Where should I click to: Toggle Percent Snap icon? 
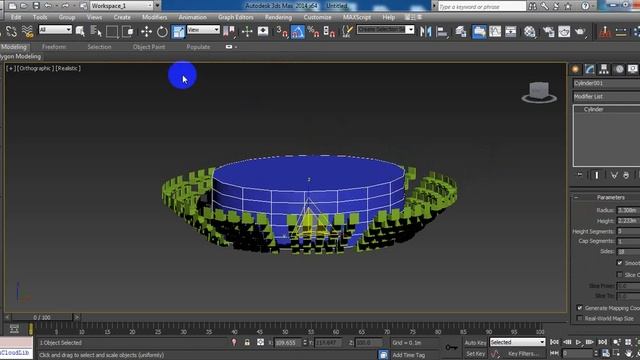click(x=313, y=31)
